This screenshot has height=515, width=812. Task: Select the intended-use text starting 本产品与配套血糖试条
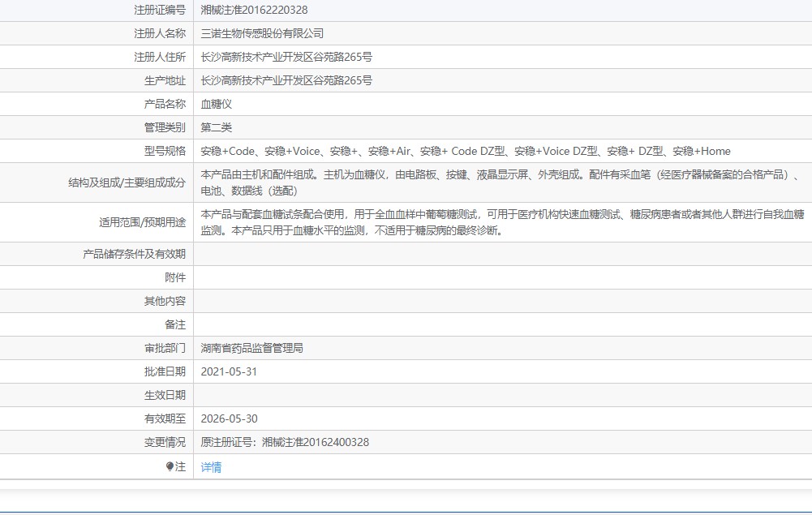[x=502, y=222]
